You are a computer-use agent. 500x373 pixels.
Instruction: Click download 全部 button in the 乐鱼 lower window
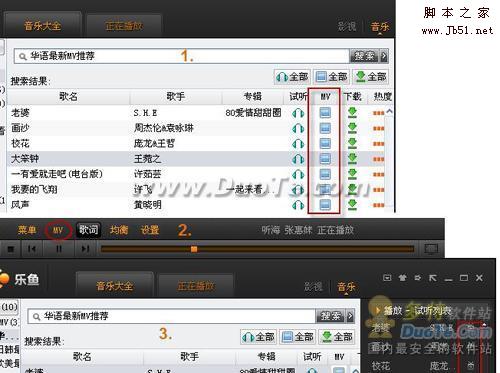pyautogui.click(x=337, y=337)
